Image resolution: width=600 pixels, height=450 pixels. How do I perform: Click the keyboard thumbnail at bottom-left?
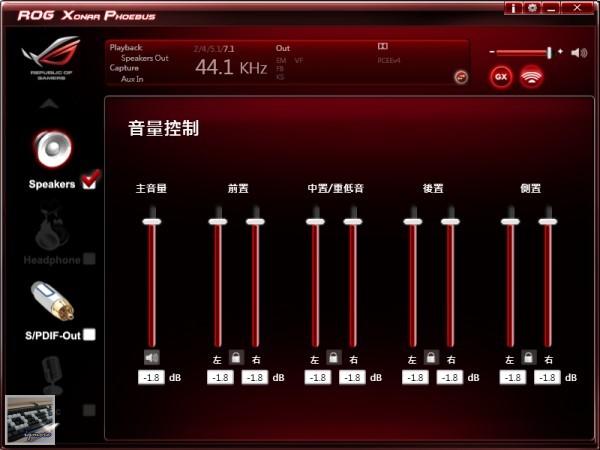coord(31,419)
